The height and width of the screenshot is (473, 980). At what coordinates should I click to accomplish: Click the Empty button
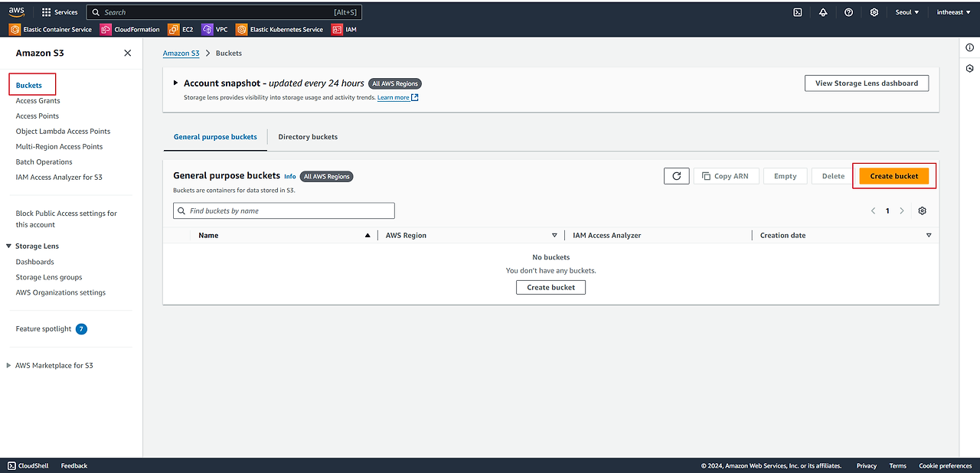pyautogui.click(x=785, y=176)
